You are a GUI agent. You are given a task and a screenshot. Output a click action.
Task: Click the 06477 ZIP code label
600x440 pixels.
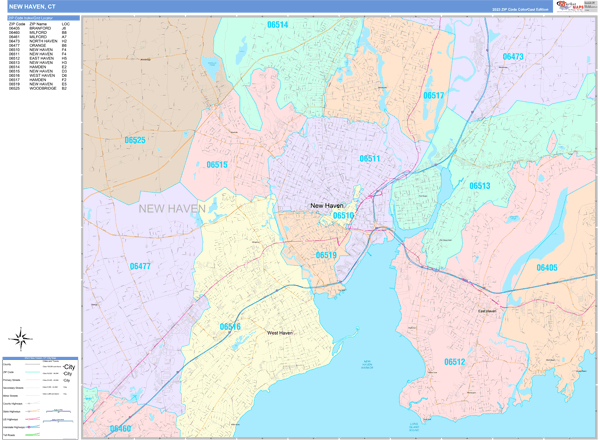tap(140, 267)
